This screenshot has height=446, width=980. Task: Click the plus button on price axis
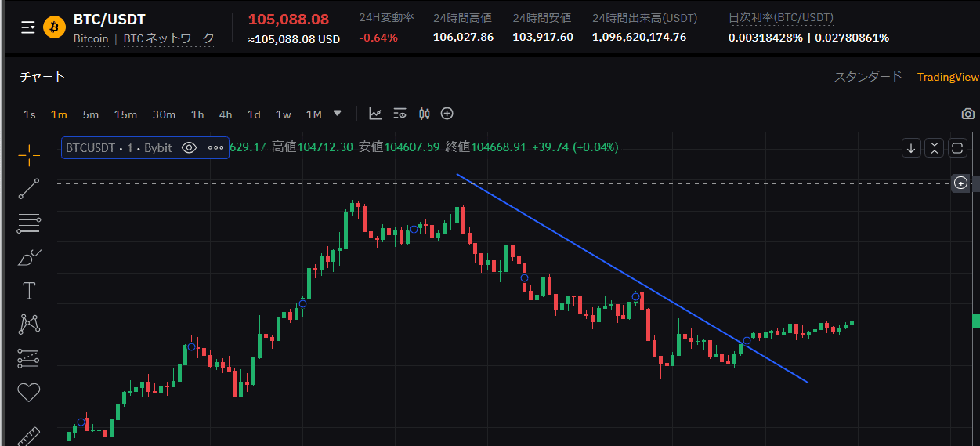[x=961, y=183]
